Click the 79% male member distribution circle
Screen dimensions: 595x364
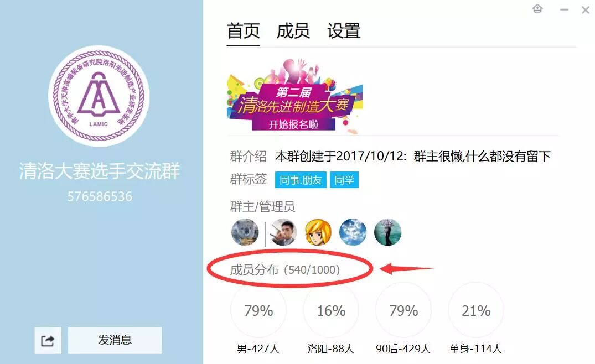click(258, 310)
